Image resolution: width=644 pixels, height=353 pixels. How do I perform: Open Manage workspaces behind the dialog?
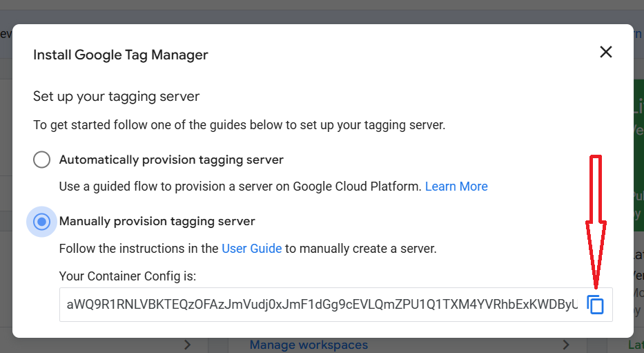pos(309,345)
